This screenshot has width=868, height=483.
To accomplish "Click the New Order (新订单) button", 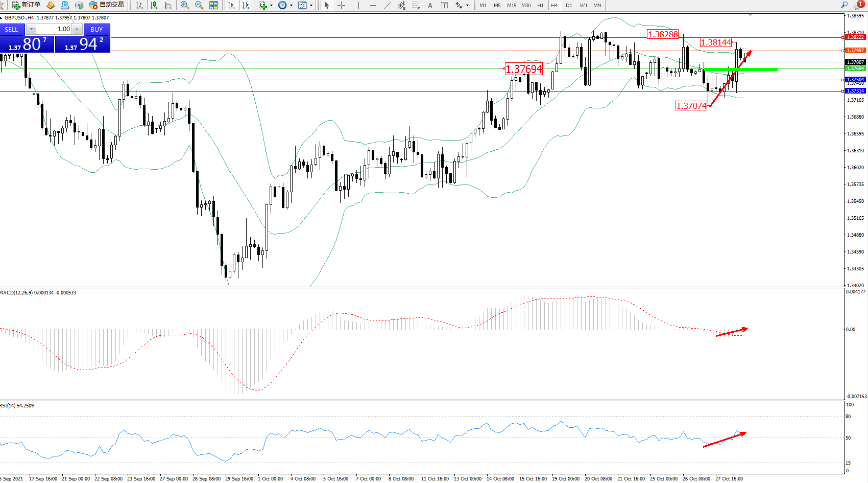I will coord(26,5).
